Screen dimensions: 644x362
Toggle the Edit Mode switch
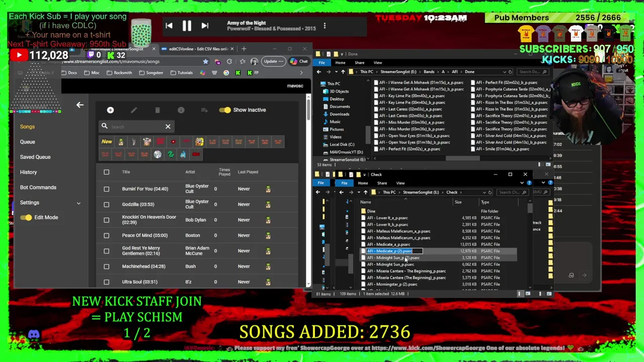pos(26,218)
